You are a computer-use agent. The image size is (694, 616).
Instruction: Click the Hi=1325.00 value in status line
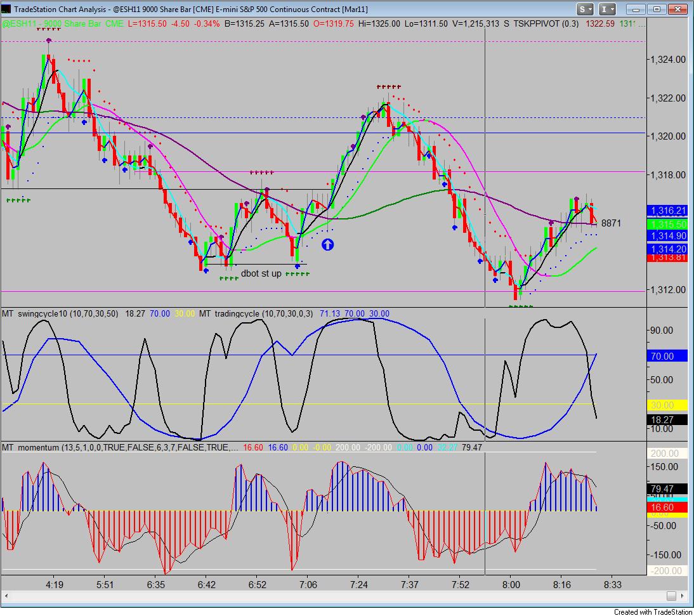379,24
